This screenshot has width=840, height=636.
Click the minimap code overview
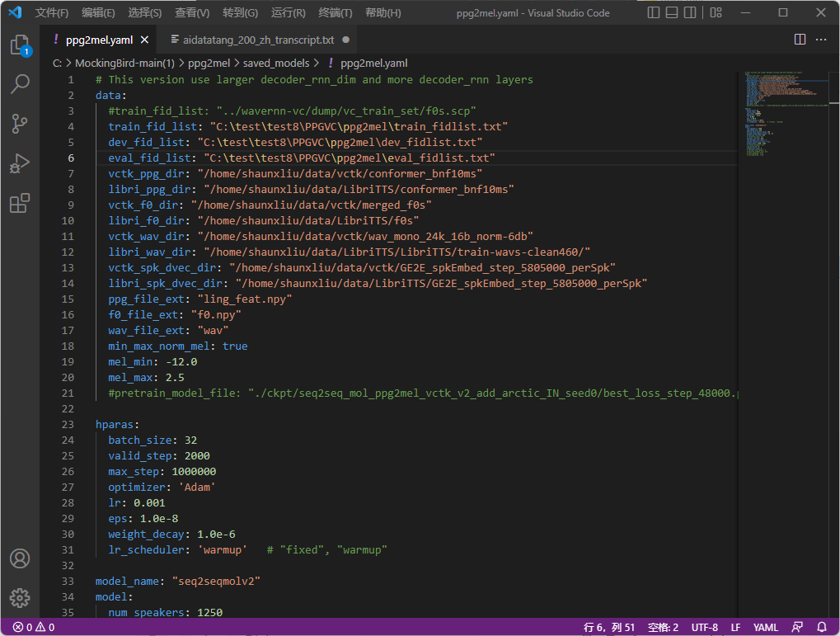(x=785, y=114)
